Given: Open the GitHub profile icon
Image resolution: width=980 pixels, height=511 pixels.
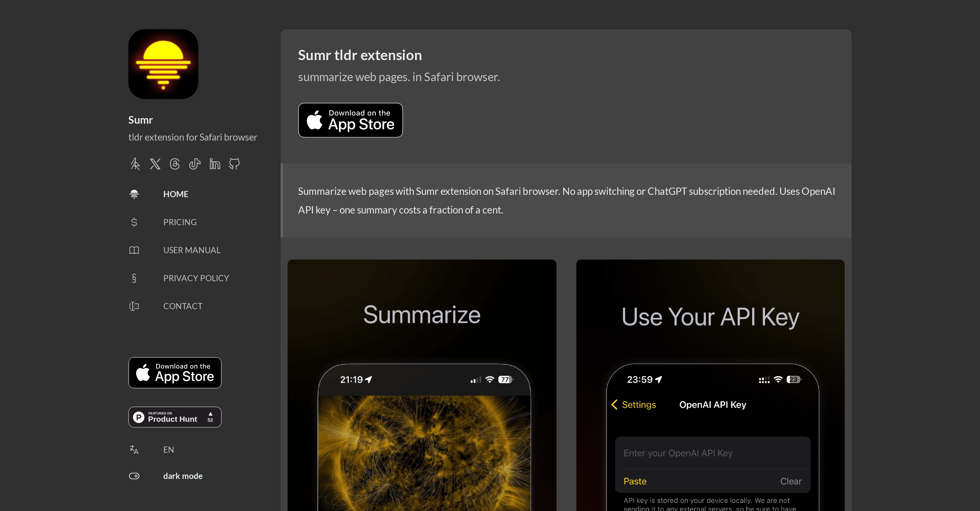Looking at the screenshot, I should coord(234,164).
